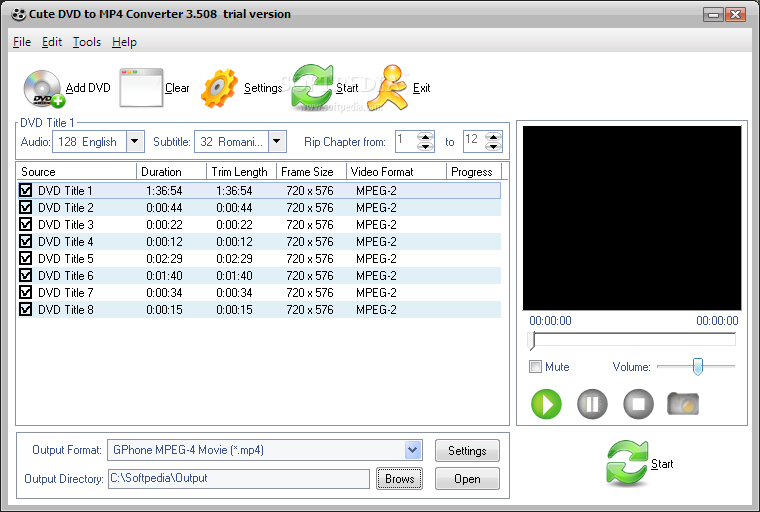Uncheck DVD Title 4 checkbox
The height and width of the screenshot is (512, 760).
[x=25, y=241]
